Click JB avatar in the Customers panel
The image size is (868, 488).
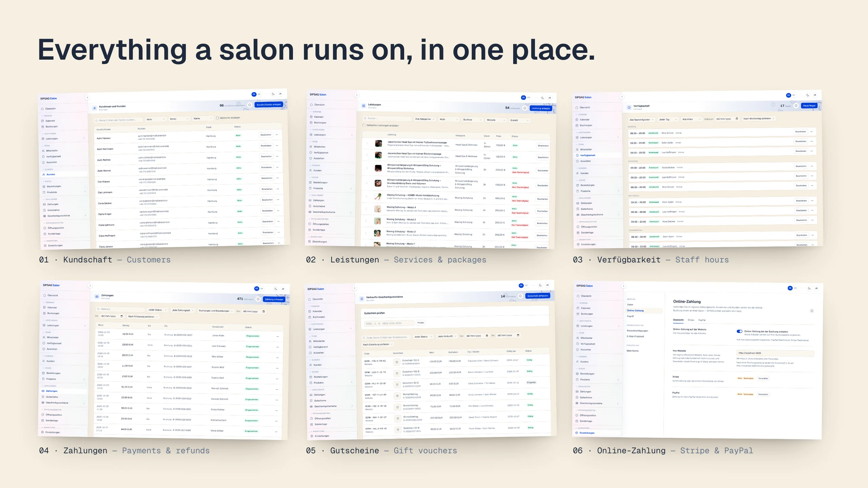coord(280,94)
